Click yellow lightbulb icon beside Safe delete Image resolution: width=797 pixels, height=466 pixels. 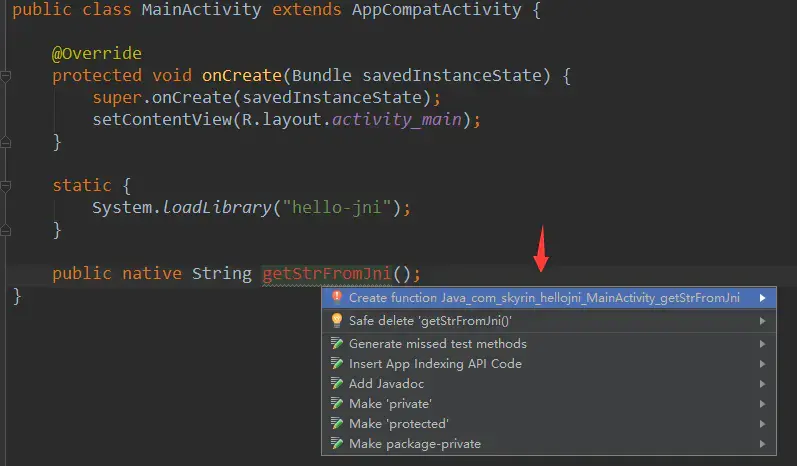pyautogui.click(x=336, y=320)
